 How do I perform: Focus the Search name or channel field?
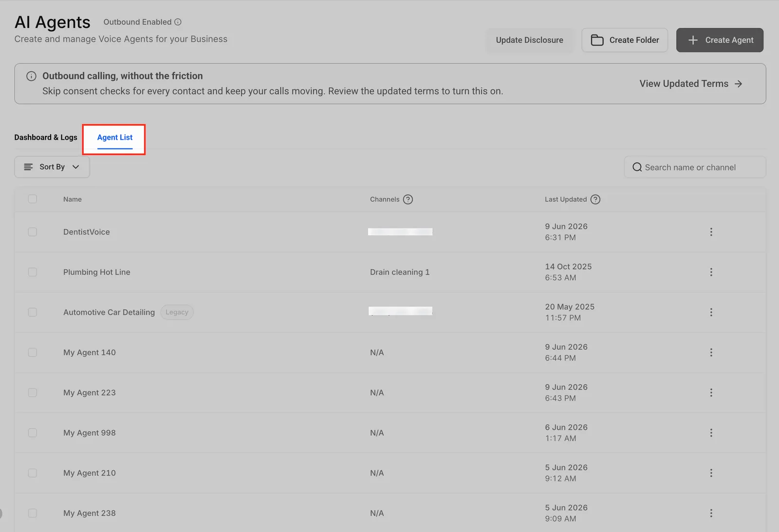coord(695,167)
